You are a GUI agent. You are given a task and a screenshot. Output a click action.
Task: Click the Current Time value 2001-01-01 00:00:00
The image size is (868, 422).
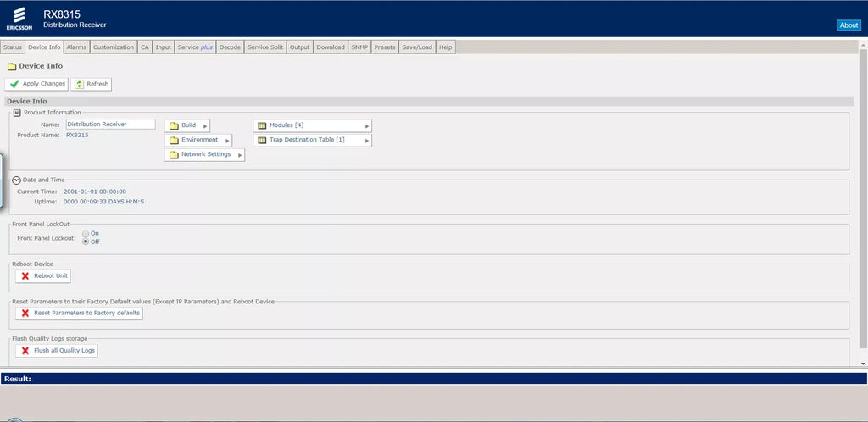tap(95, 192)
